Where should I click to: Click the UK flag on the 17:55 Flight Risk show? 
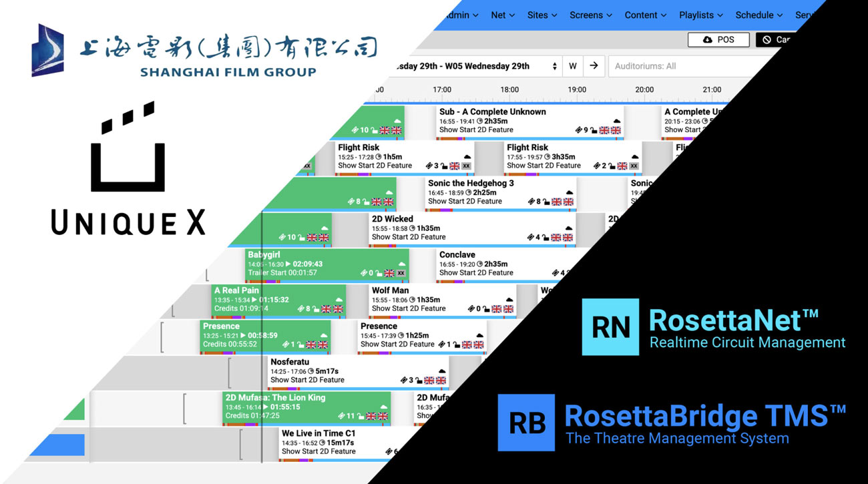point(622,166)
